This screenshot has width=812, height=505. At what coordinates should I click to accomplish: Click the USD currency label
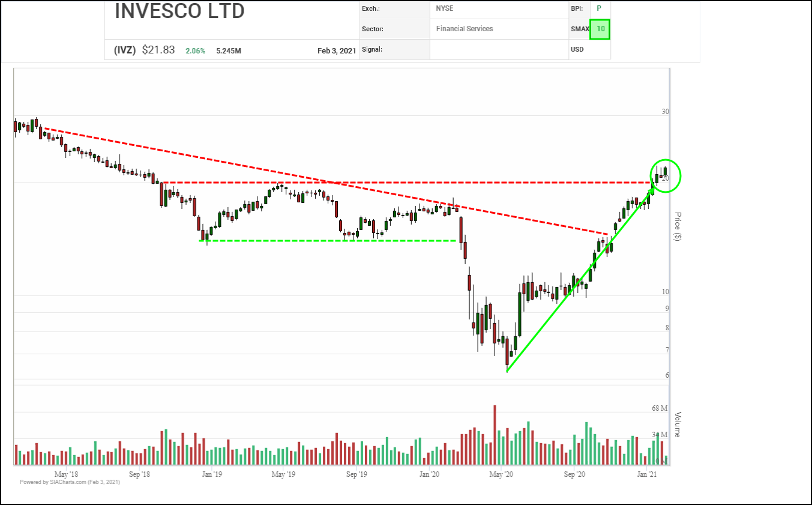pos(577,49)
